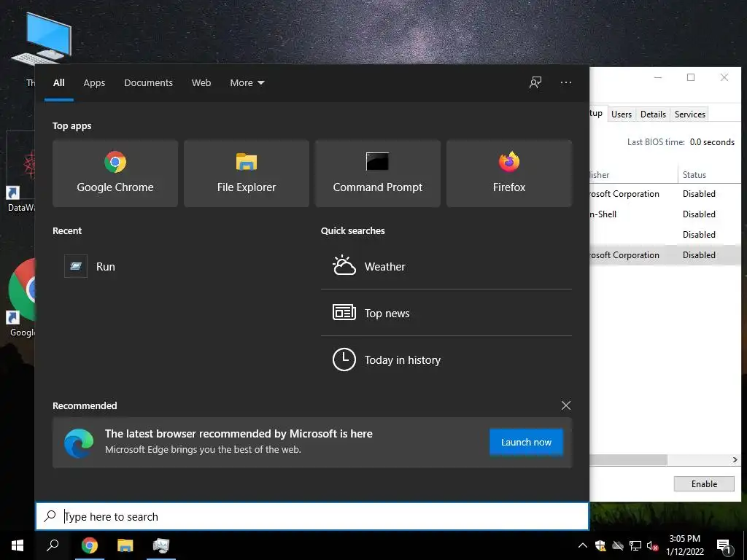747x560 pixels.
Task: Launch Command Prompt from Top apps
Action: (378, 174)
